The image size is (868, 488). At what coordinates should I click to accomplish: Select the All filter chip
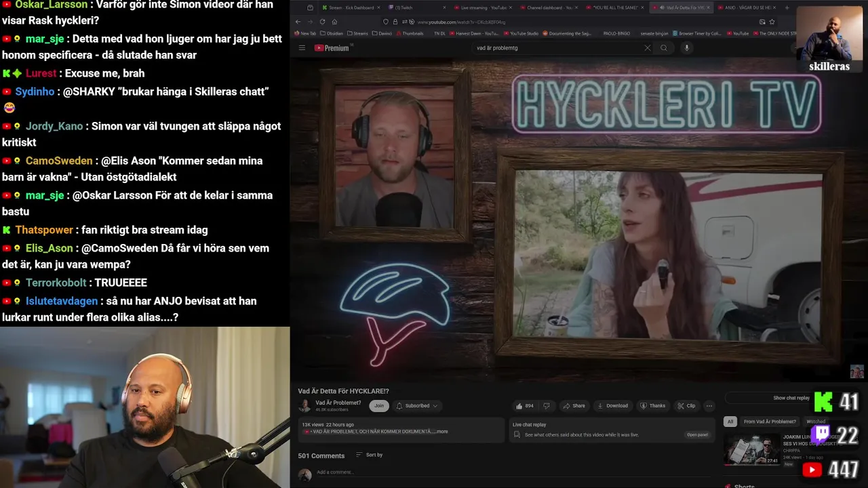[730, 422]
